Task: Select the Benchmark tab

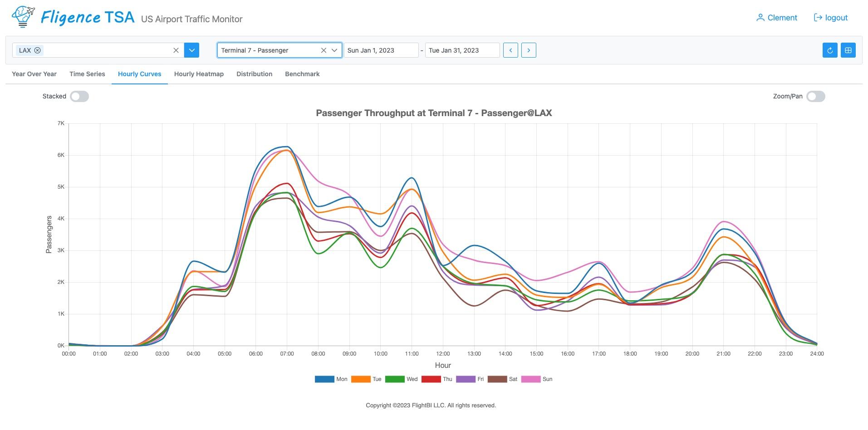Action: click(302, 73)
